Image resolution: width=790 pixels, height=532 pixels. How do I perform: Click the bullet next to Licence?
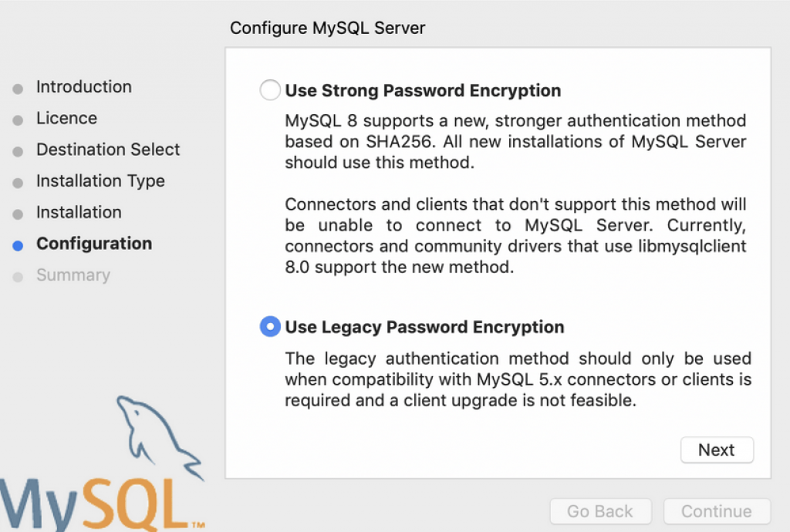coord(19,120)
